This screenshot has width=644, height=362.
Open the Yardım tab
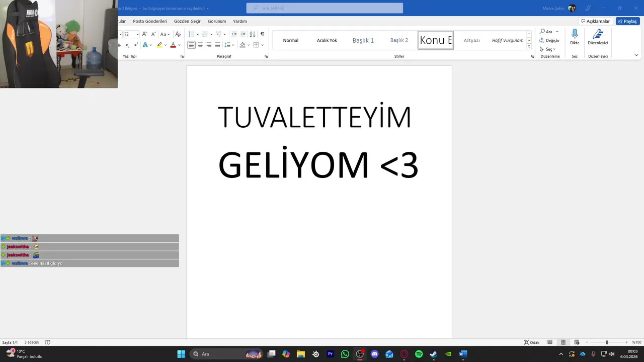coord(240,22)
